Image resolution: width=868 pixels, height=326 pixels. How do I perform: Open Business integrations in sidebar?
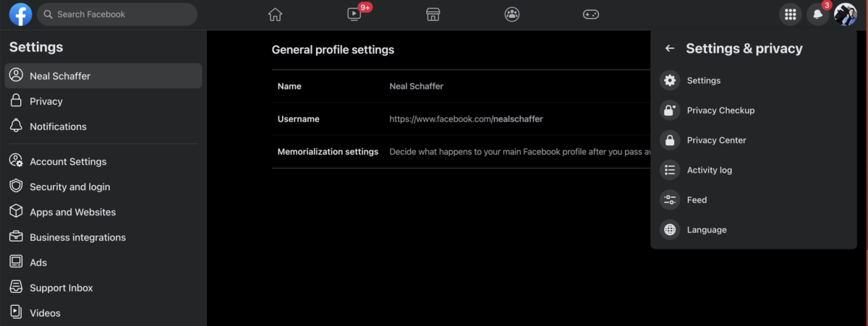(103, 237)
